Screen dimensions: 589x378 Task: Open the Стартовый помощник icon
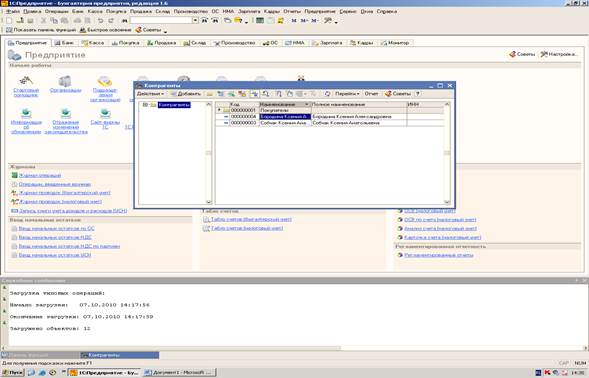pyautogui.click(x=26, y=80)
